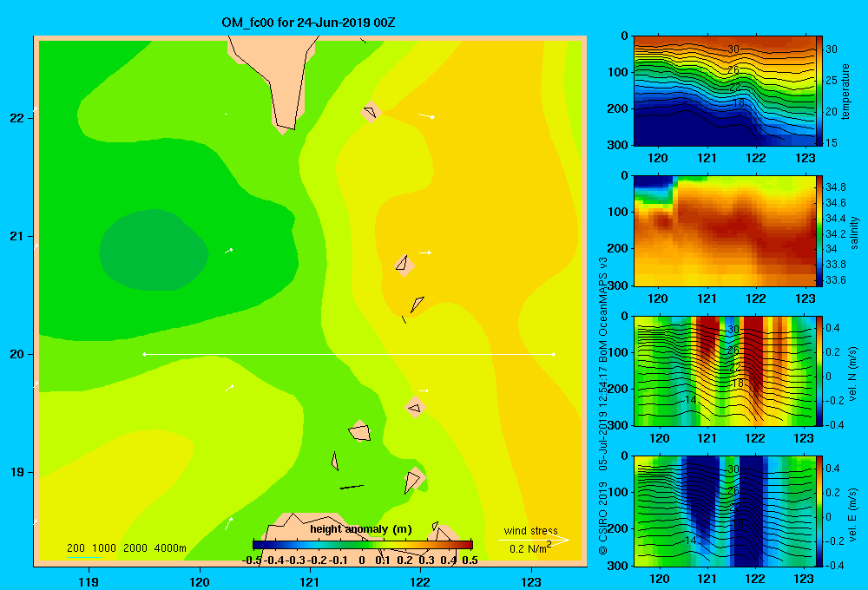Click the island outline near 19.3N 121.4E
The image size is (868, 590).
click(x=360, y=431)
